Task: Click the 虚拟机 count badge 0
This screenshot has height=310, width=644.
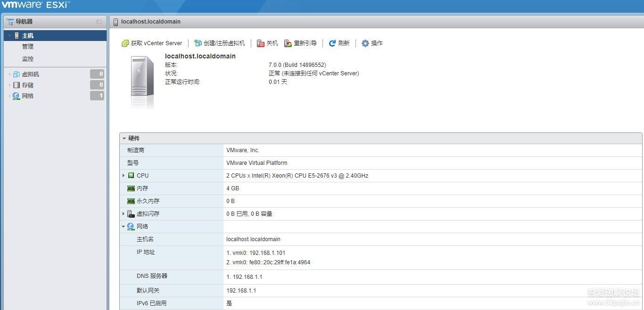Action: tap(97, 74)
